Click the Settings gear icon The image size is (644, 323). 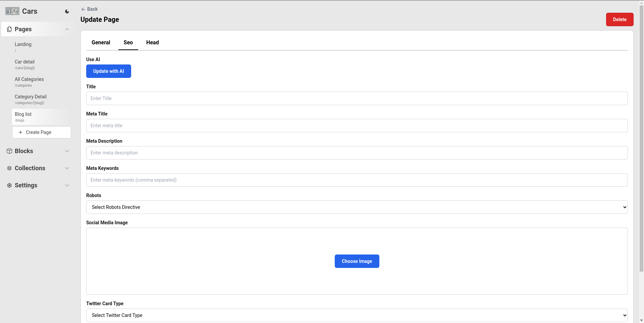[x=9, y=185]
